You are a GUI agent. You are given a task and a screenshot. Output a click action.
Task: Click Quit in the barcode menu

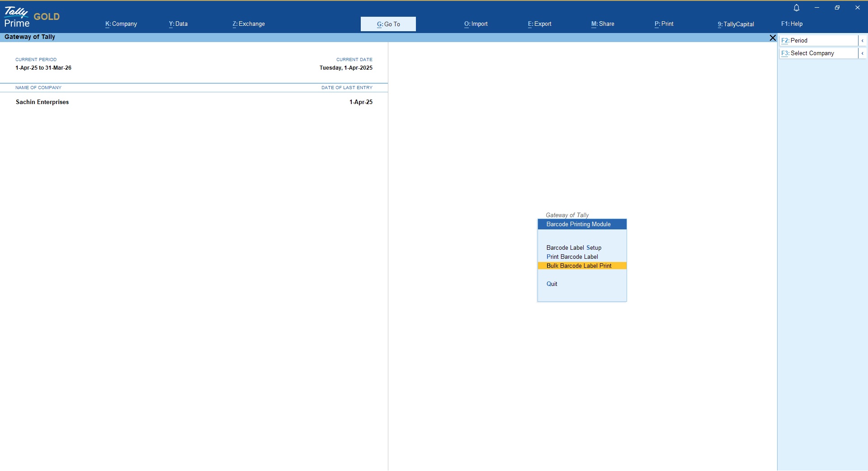552,284
